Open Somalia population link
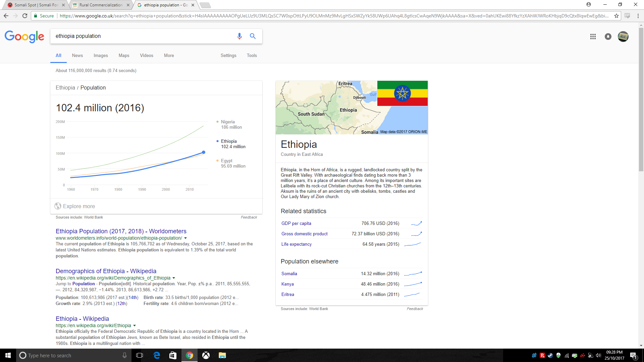This screenshot has height=362, width=644. tap(289, 274)
